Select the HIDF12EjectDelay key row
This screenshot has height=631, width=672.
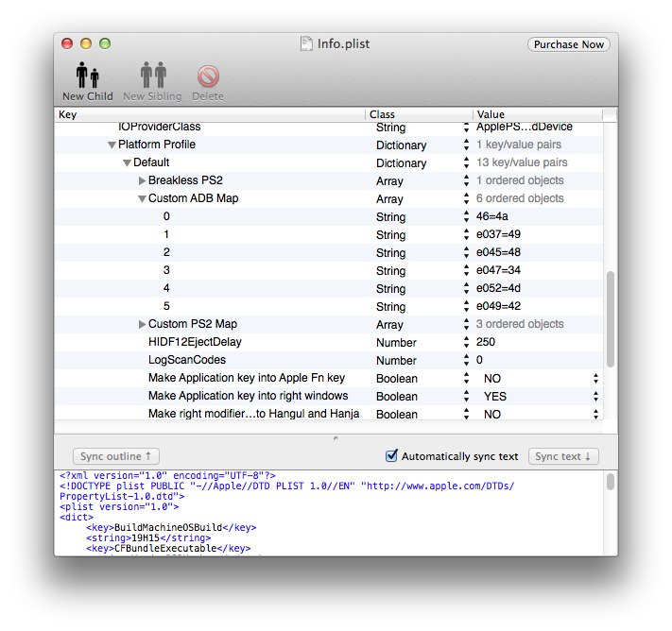195,342
